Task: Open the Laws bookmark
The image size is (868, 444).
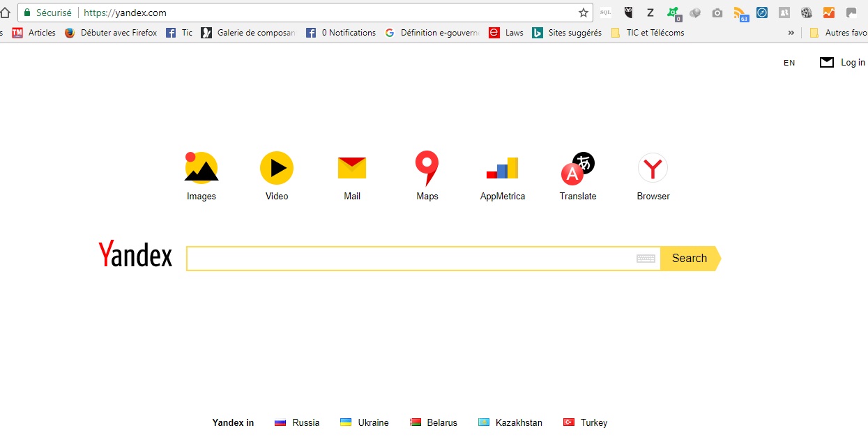Action: [x=506, y=33]
